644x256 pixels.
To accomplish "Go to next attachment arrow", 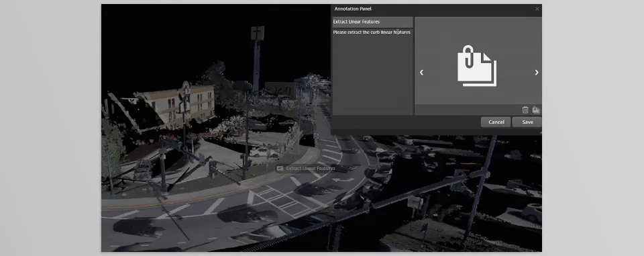I will [537, 73].
